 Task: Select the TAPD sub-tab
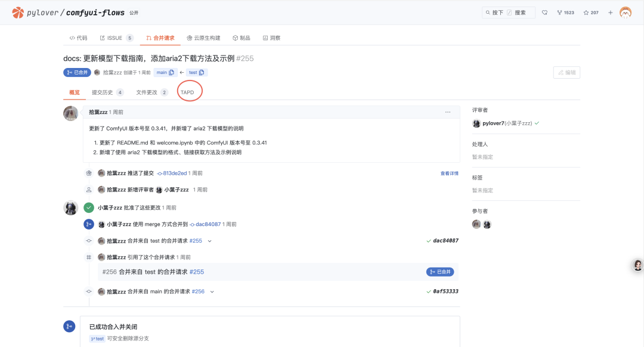coord(187,92)
